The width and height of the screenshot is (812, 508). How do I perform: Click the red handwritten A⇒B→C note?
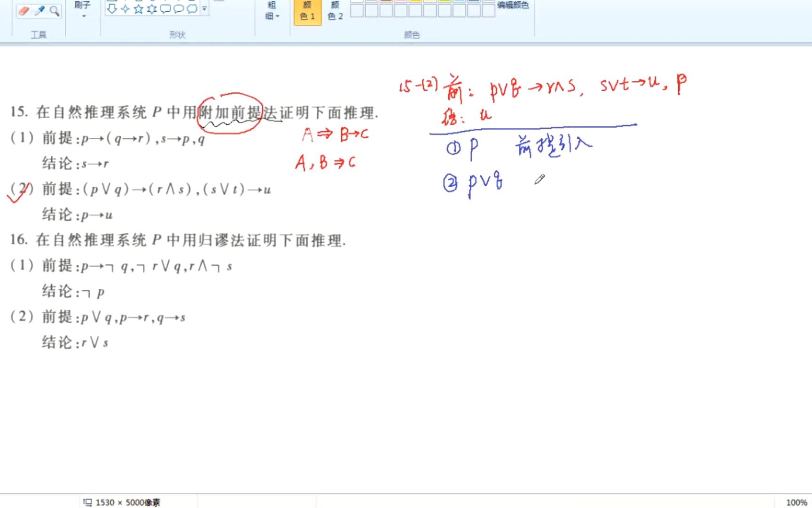(x=335, y=135)
